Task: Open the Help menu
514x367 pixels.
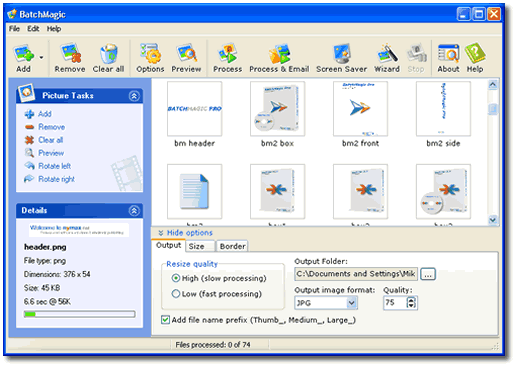Action: (54, 29)
